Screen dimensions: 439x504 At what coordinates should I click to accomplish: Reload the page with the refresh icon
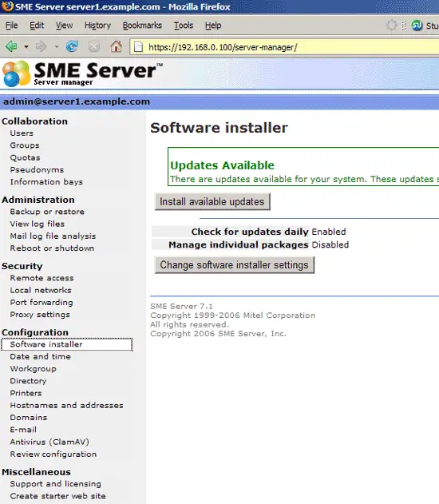[x=72, y=46]
